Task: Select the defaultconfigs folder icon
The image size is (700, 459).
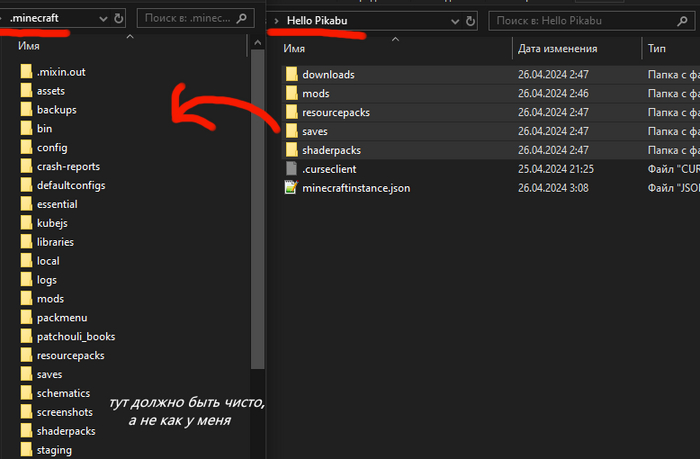Action: (x=26, y=185)
